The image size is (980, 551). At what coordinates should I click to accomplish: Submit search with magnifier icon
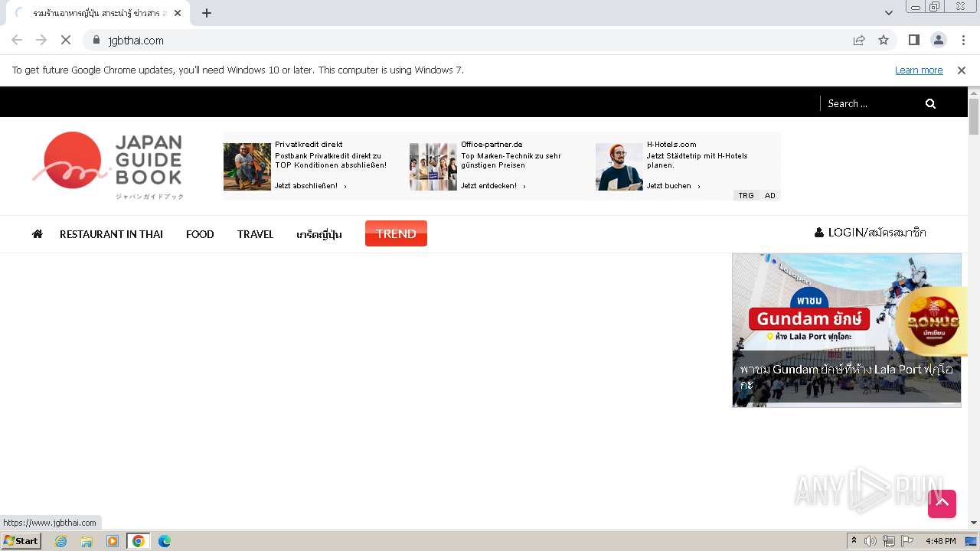930,103
